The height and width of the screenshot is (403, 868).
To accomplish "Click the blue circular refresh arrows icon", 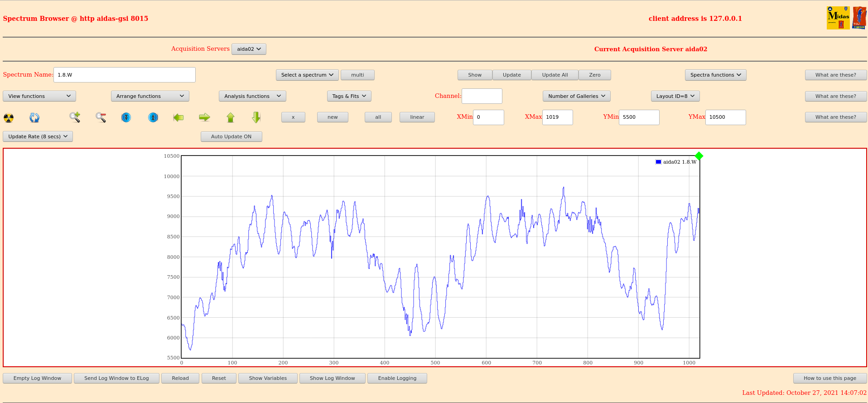I will (x=34, y=118).
